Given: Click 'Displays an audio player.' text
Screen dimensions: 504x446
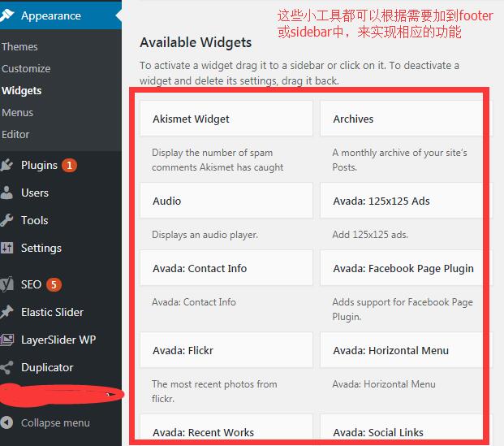Looking at the screenshot, I should [205, 235].
